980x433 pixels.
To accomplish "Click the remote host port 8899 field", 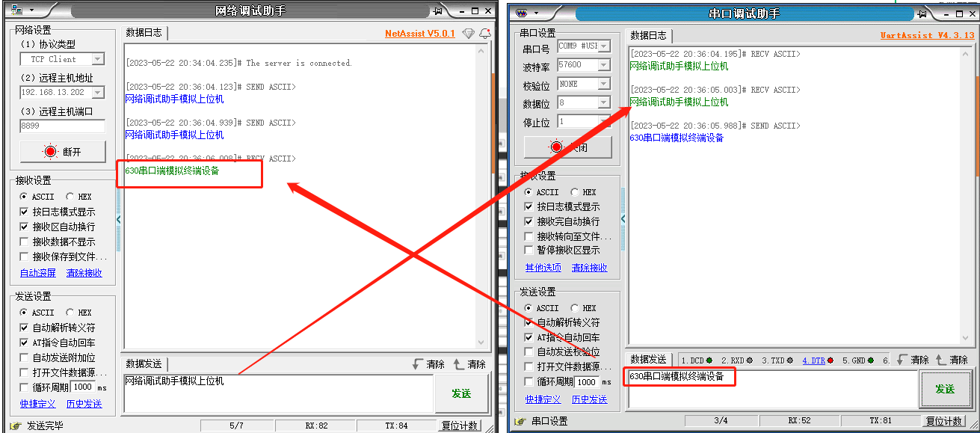I will [x=62, y=126].
